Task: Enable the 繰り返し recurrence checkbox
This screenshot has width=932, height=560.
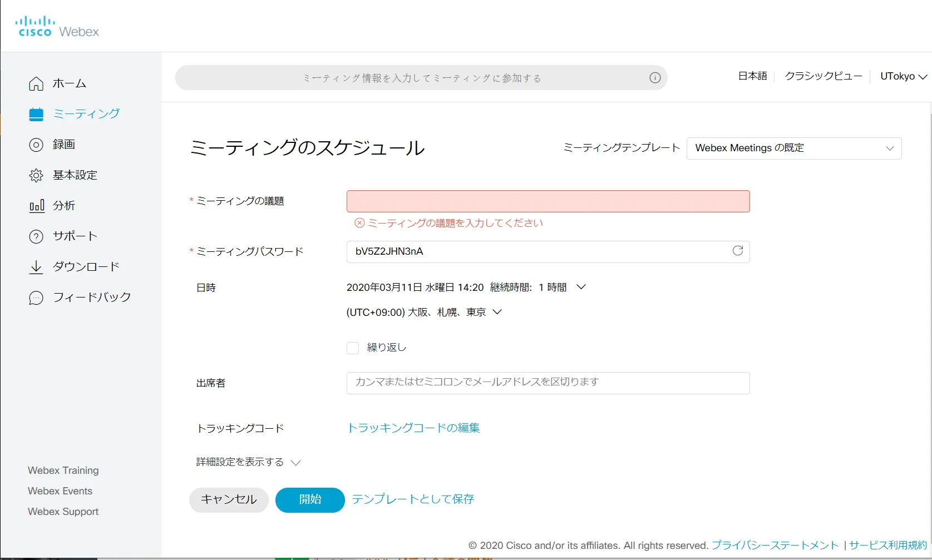Action: pyautogui.click(x=353, y=347)
